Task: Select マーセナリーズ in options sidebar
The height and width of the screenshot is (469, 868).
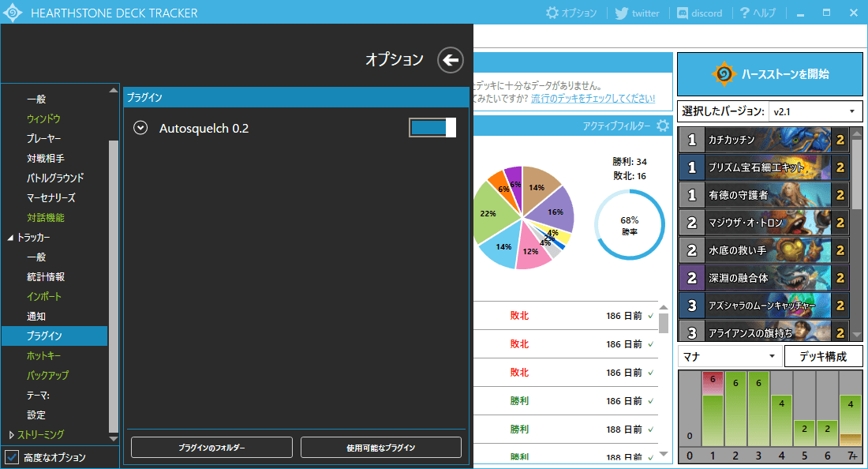Action: point(51,197)
